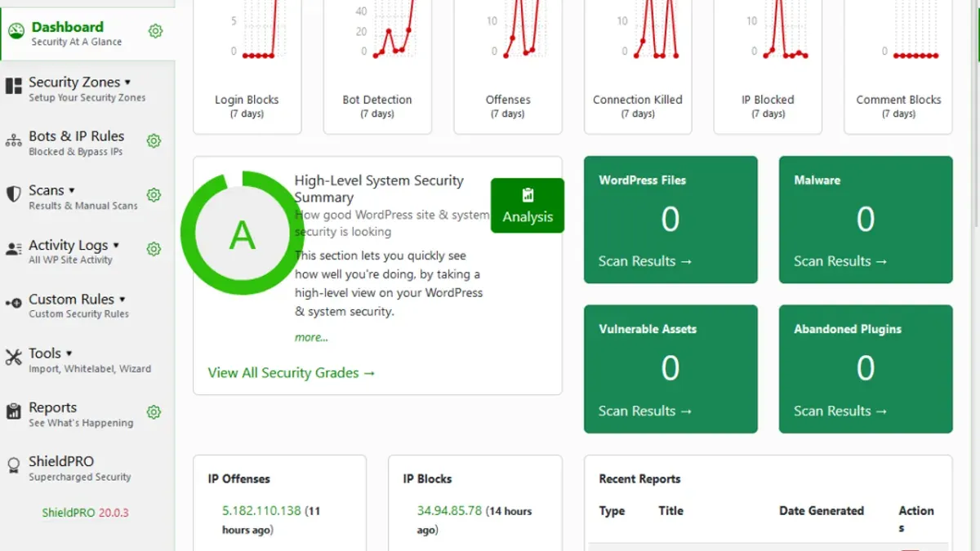
Task: Click the Connection Killed chart card
Action: 638,67
